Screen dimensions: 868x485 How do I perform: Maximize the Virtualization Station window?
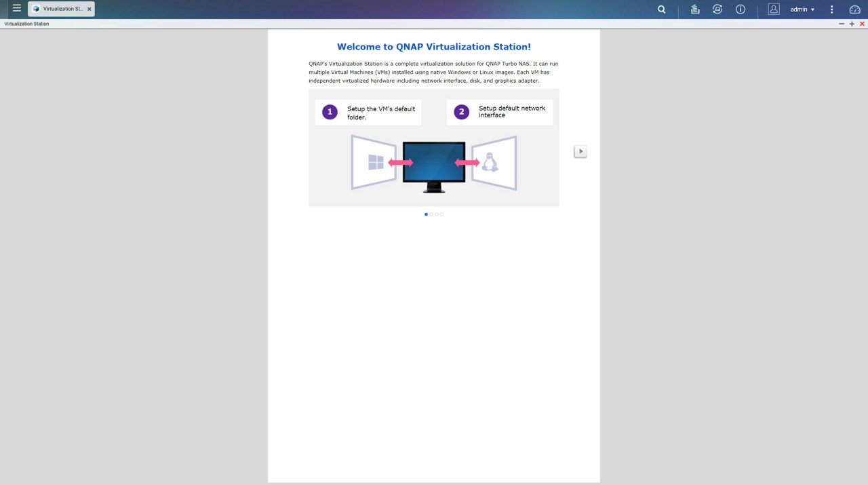(852, 24)
